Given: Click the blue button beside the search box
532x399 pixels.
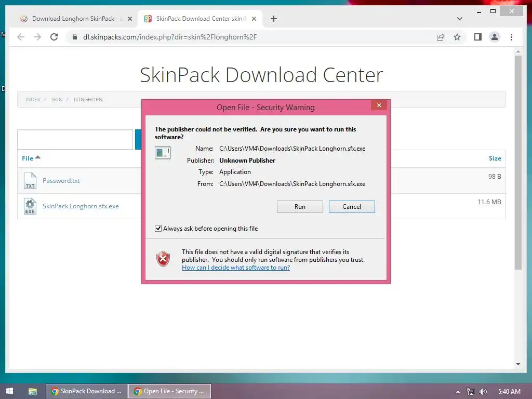Looking at the screenshot, I should 138,139.
